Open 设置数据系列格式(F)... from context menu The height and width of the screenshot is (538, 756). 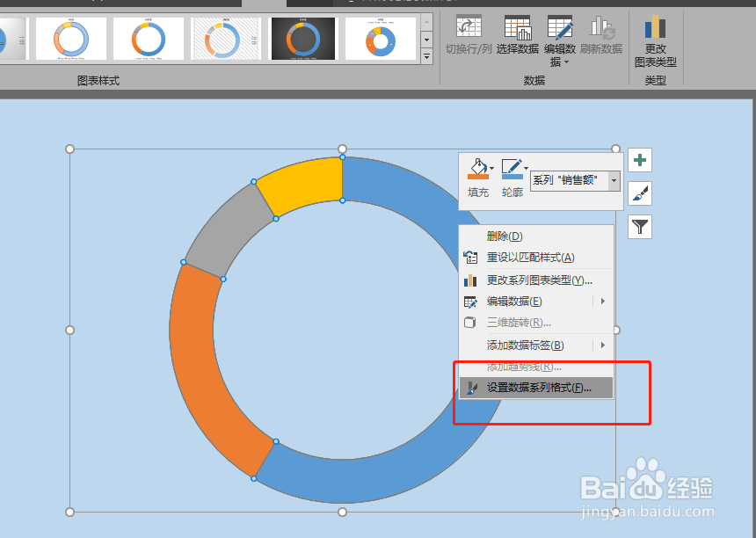[535, 388]
